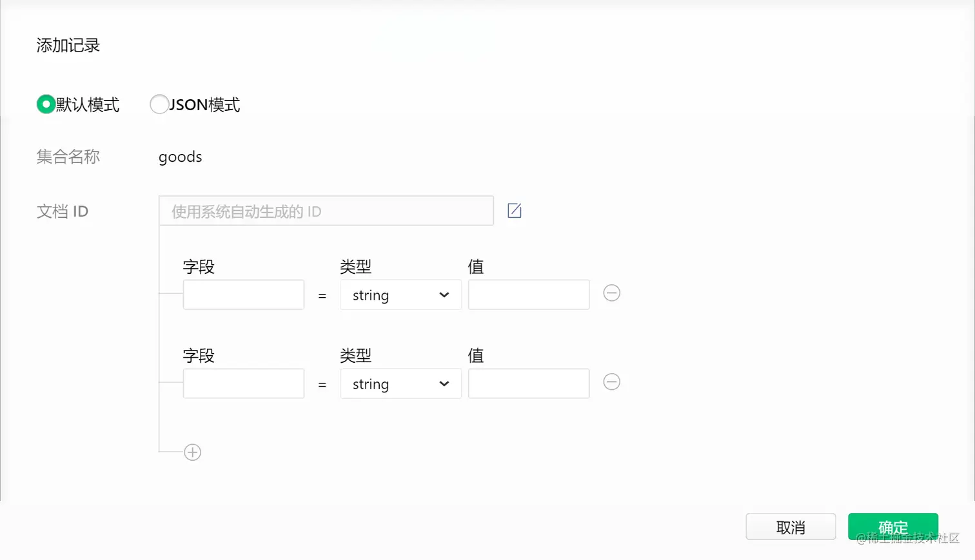
Task: Click the 文档 ID label
Action: pyautogui.click(x=63, y=211)
